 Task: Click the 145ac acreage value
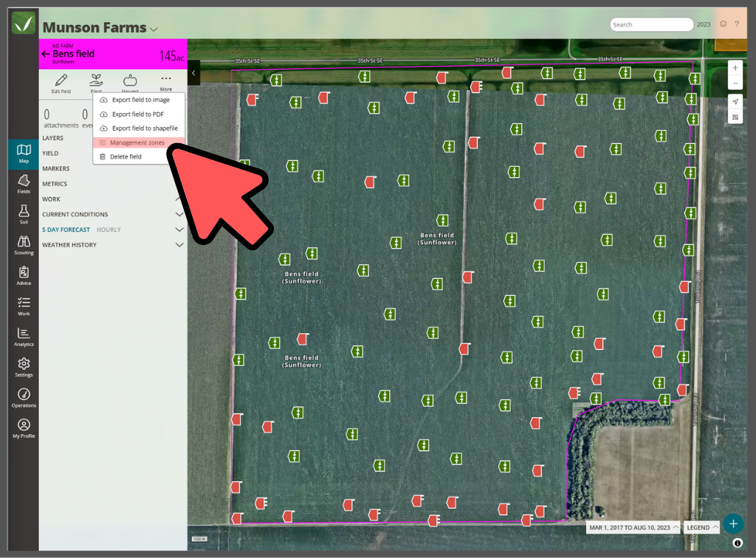[x=171, y=56]
